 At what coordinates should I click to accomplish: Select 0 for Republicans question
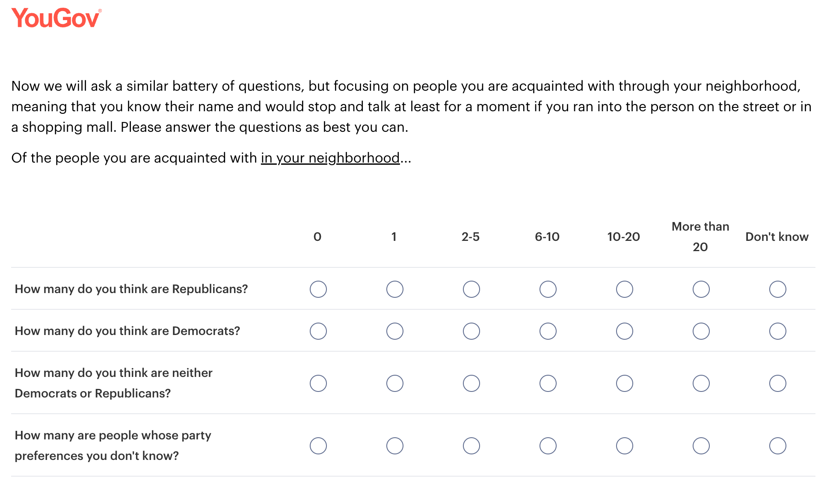(x=318, y=289)
